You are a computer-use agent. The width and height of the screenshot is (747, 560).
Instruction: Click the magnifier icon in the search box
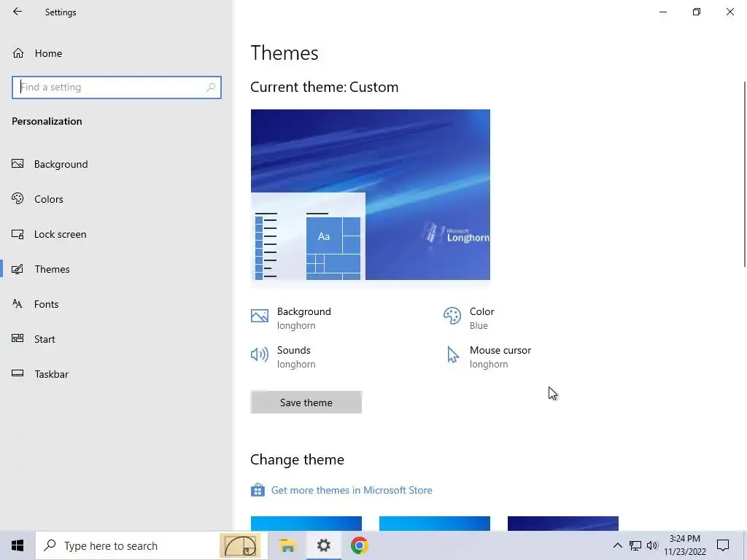coord(211,87)
